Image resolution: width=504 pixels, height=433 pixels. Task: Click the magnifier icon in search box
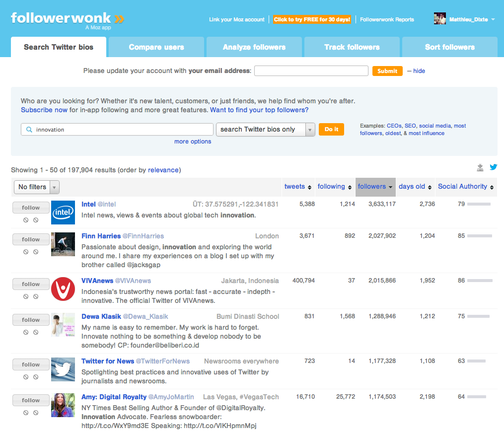(x=29, y=130)
